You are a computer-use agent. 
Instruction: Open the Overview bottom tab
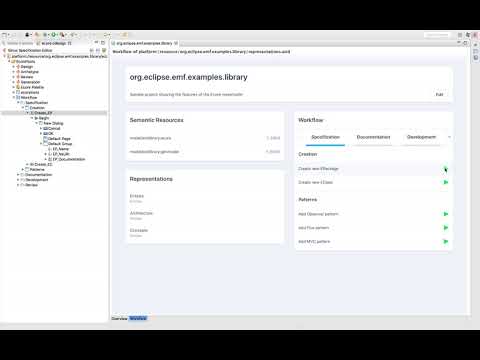[119, 318]
